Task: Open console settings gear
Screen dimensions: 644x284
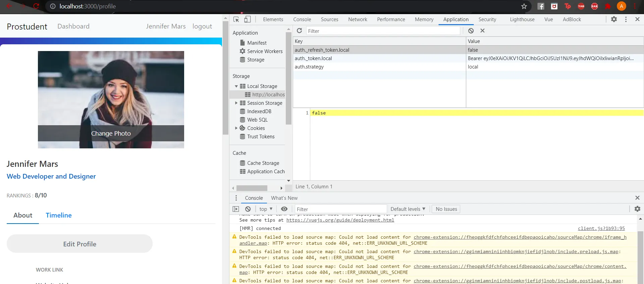Action: tap(637, 209)
